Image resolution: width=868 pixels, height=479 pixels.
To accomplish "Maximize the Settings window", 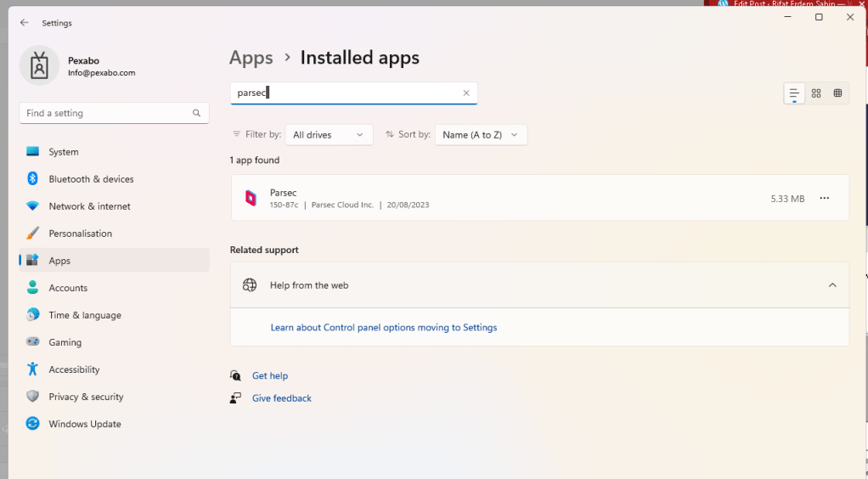I will (x=819, y=17).
